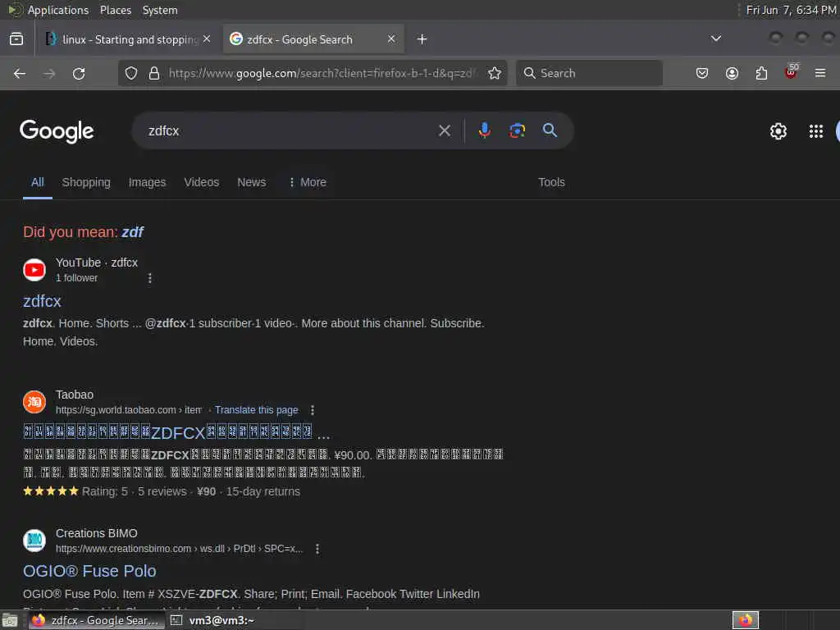Search by image with the Lens icon
This screenshot has height=630, width=840.
coord(517,130)
